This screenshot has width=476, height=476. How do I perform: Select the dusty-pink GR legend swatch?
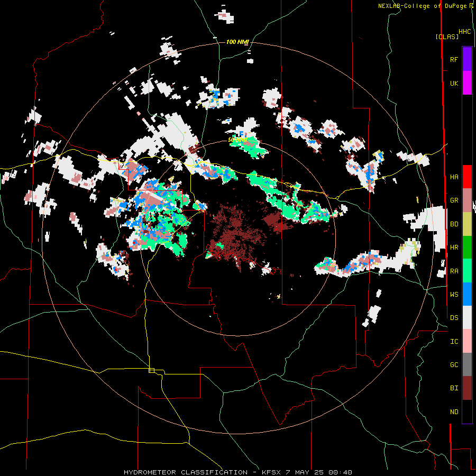(x=467, y=200)
